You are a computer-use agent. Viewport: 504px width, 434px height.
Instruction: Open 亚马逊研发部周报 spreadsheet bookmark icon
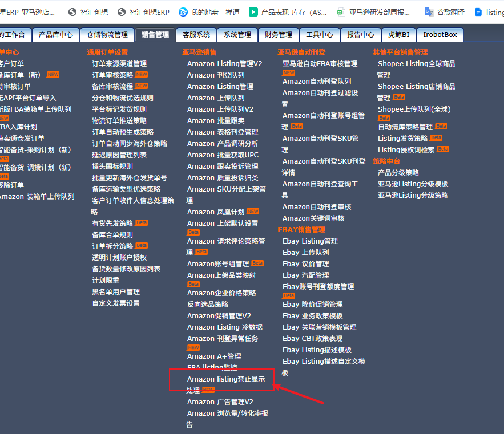coord(341,12)
